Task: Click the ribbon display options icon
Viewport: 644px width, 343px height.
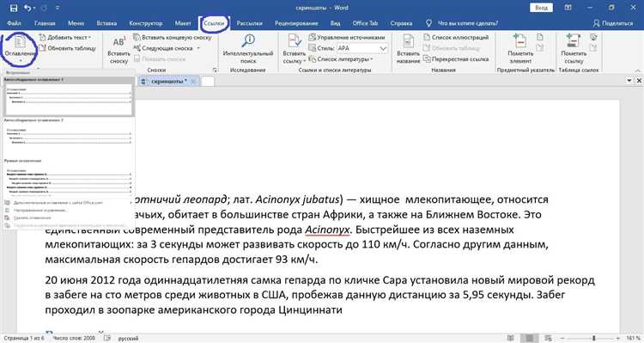Action: 568,8
